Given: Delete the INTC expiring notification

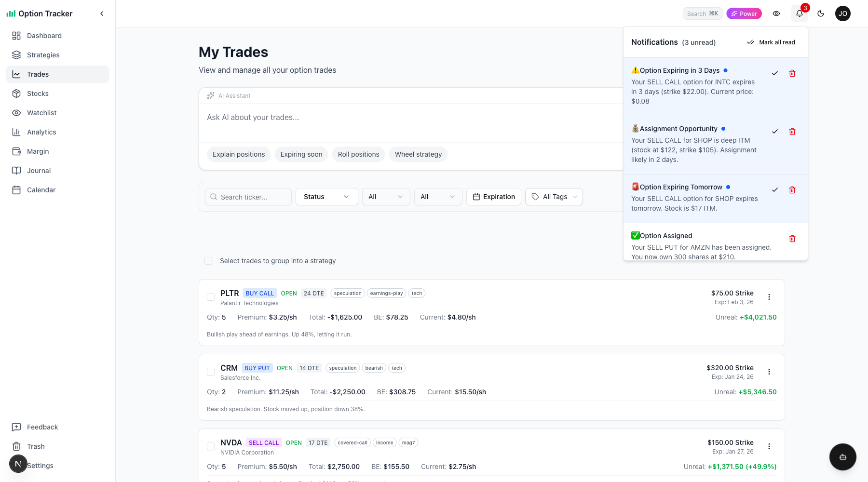Looking at the screenshot, I should 792,73.
